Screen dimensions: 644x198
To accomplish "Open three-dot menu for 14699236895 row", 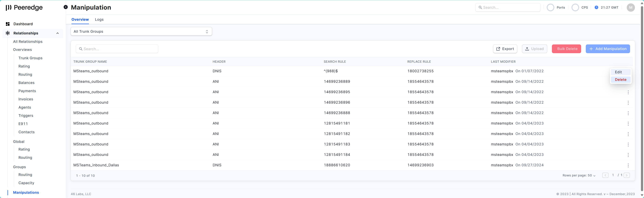I will (628, 92).
